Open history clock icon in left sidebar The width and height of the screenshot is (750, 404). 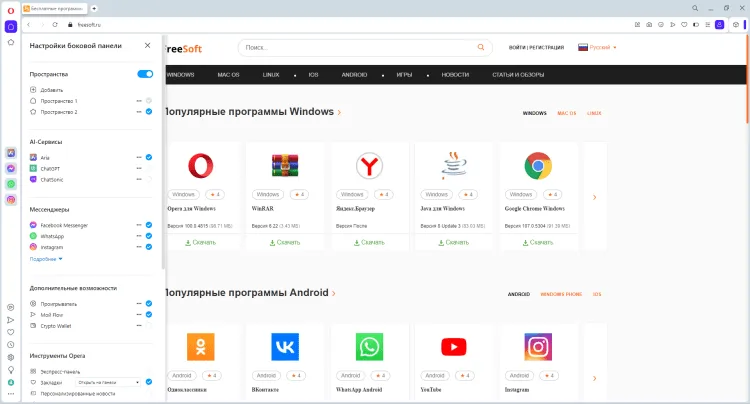tap(11, 345)
